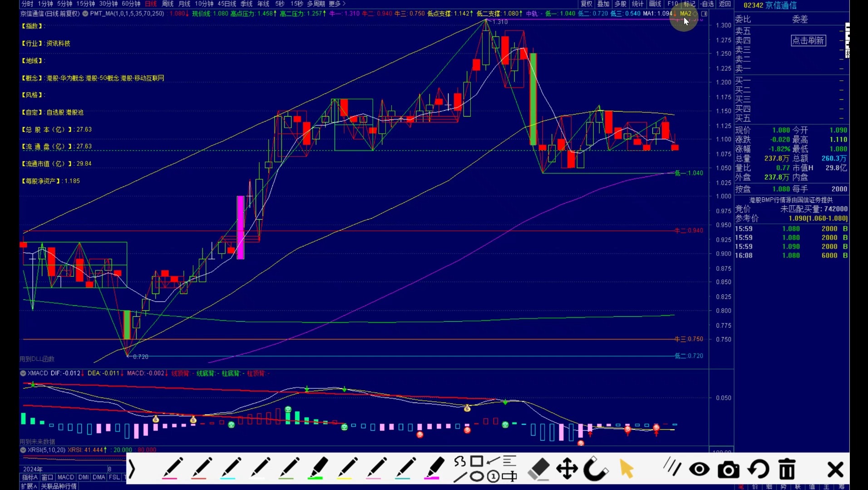This screenshot has height=490, width=868.
Task: Select the teal pen next to highlighter
Action: [x=404, y=468]
